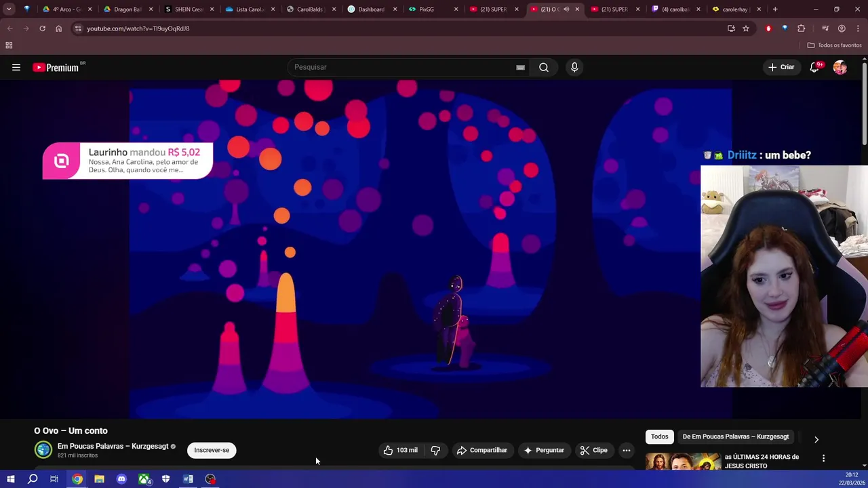Screen dimensions: 868x488
Task: Click the Criar create button
Action: (781, 67)
